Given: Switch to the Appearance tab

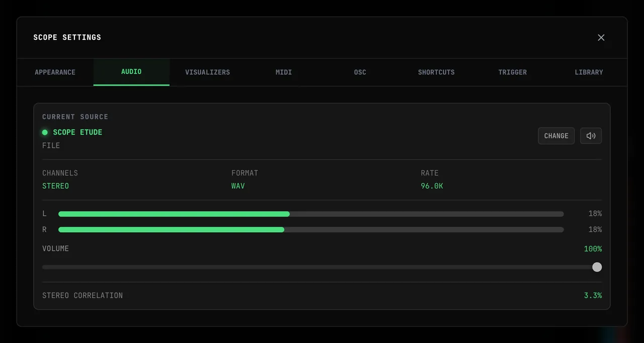Looking at the screenshot, I should pos(55,72).
